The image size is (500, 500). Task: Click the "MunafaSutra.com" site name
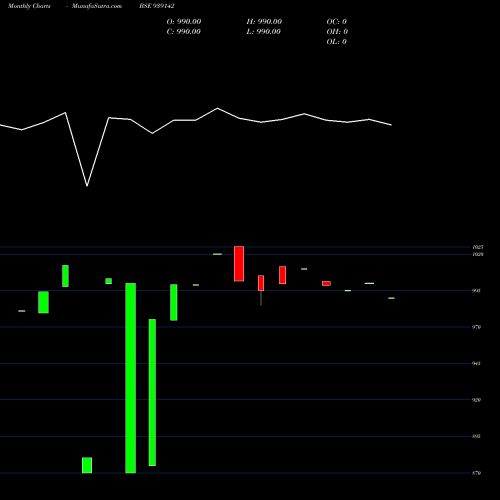97,6
